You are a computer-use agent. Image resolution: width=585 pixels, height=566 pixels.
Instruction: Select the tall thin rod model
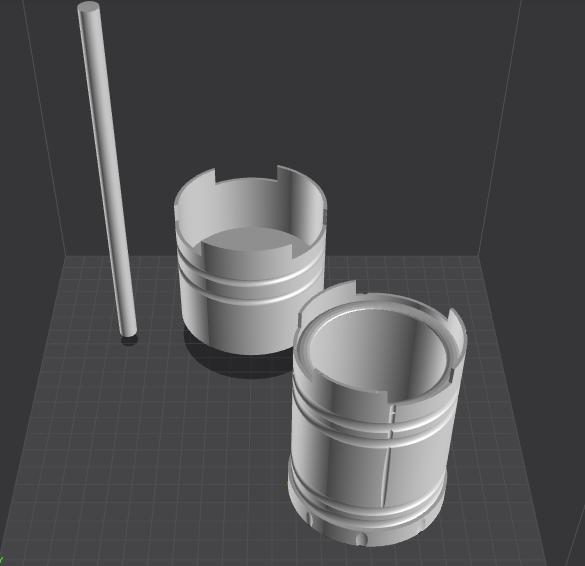(107, 170)
